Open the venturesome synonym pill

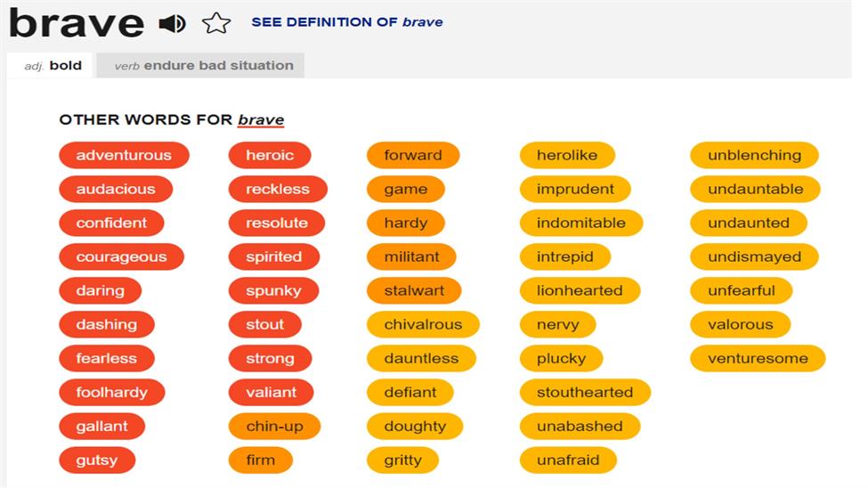tap(758, 358)
